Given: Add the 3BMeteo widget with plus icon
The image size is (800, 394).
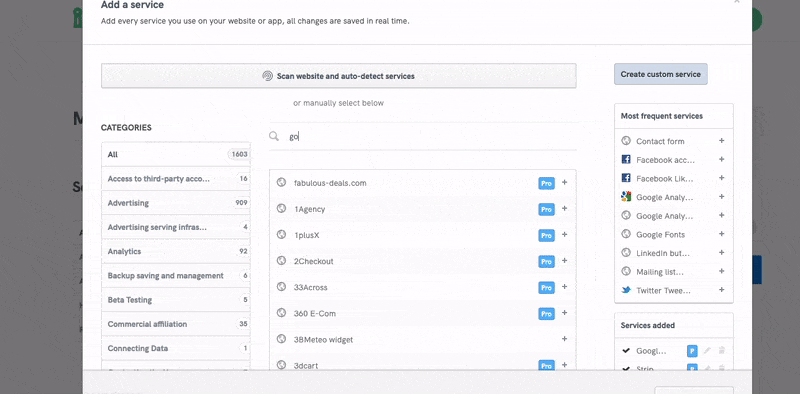Looking at the screenshot, I should tap(564, 339).
